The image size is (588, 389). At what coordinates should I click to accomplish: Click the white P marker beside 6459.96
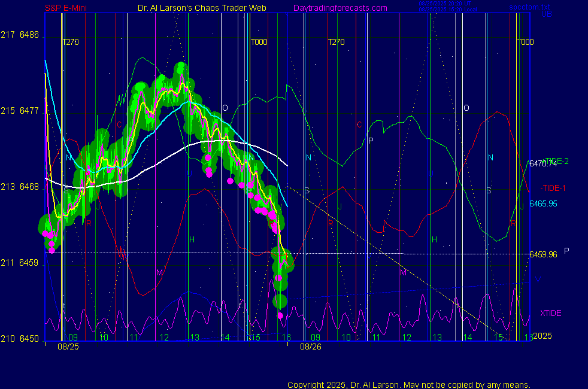[566, 251]
